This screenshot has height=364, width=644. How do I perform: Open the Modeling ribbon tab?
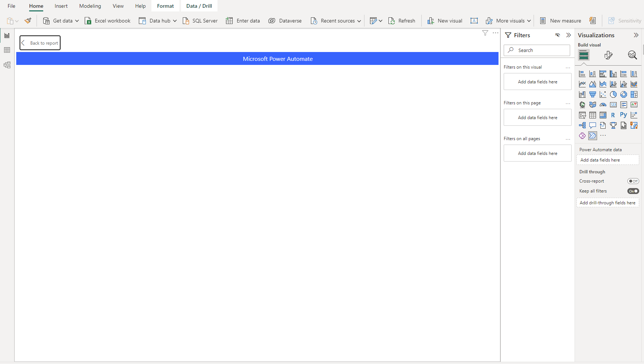pos(90,6)
